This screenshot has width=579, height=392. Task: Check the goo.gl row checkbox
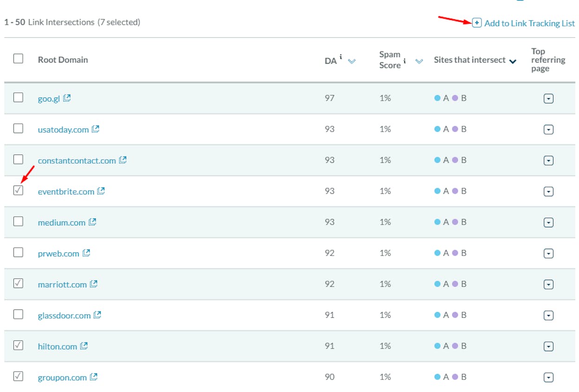click(18, 97)
